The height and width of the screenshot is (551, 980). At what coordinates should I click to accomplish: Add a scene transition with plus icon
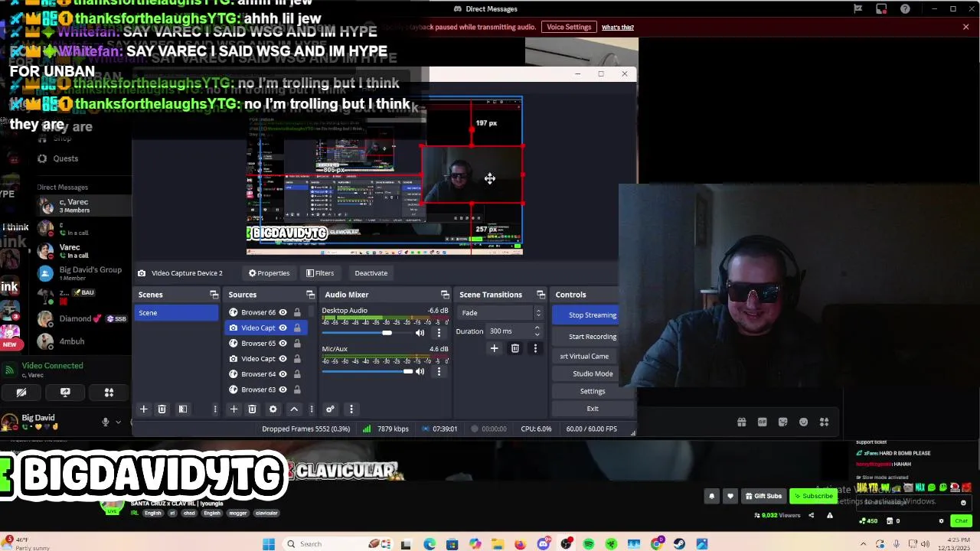[x=494, y=349]
